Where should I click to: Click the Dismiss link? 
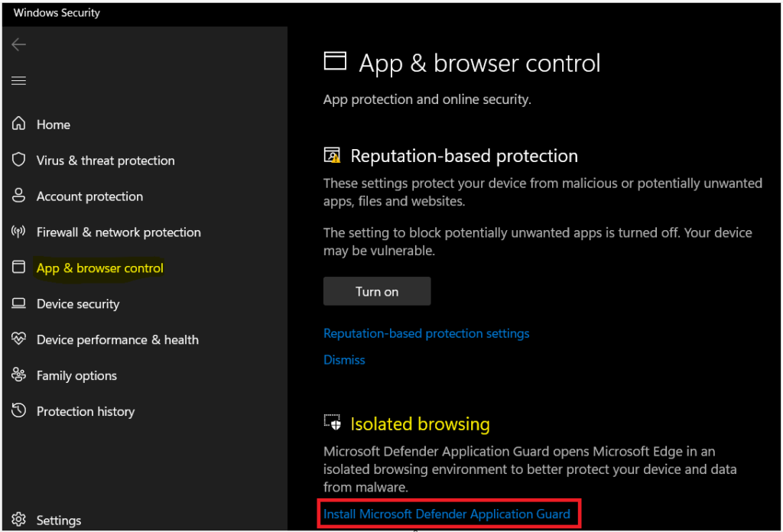344,359
